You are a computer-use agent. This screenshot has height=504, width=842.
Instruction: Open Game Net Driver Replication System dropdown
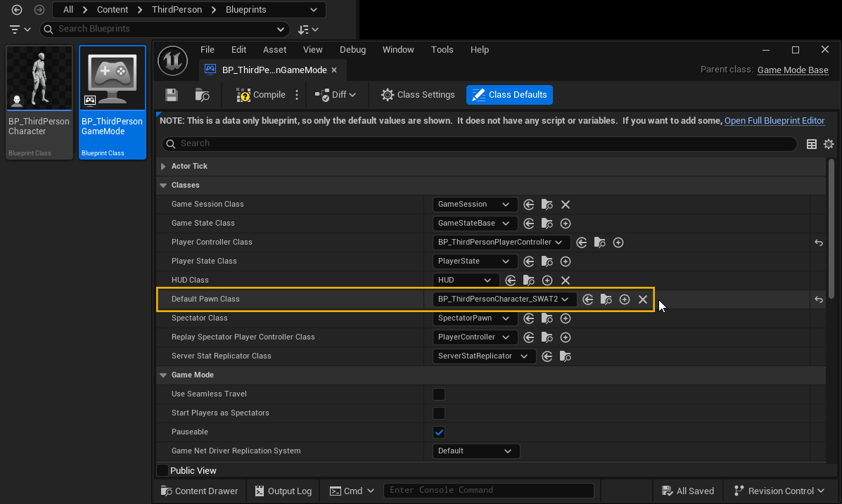pyautogui.click(x=476, y=451)
